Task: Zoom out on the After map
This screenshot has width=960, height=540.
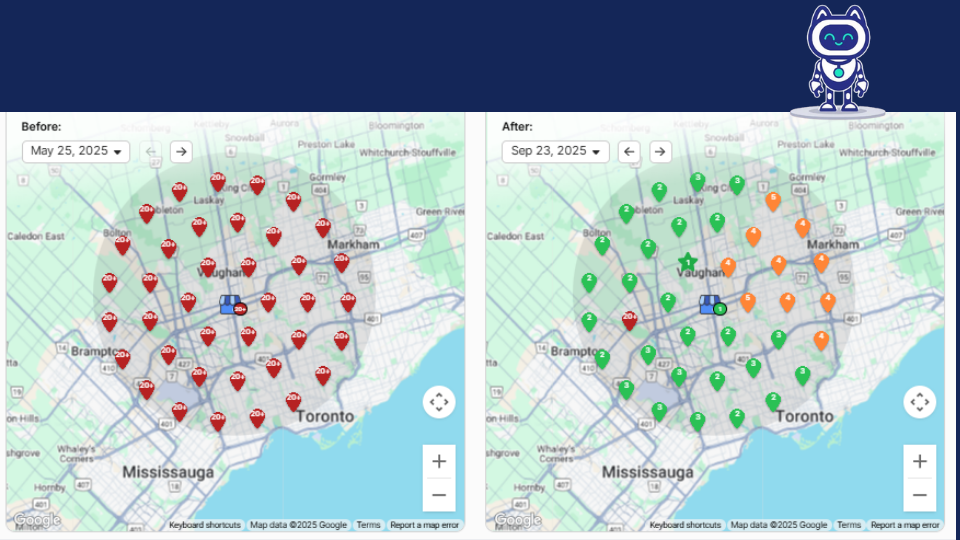Action: 920,494
